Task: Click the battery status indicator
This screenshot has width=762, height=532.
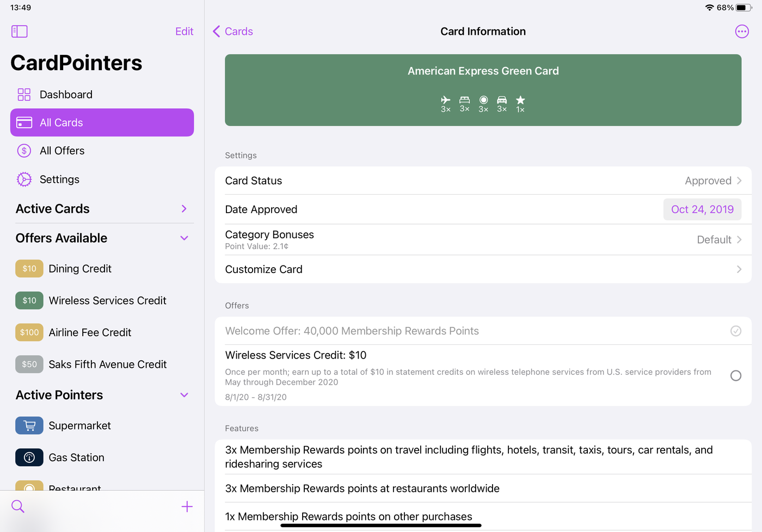Action: coord(744,8)
